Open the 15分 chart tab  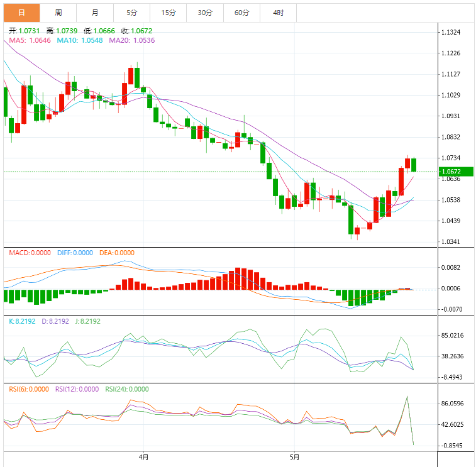[x=169, y=13]
